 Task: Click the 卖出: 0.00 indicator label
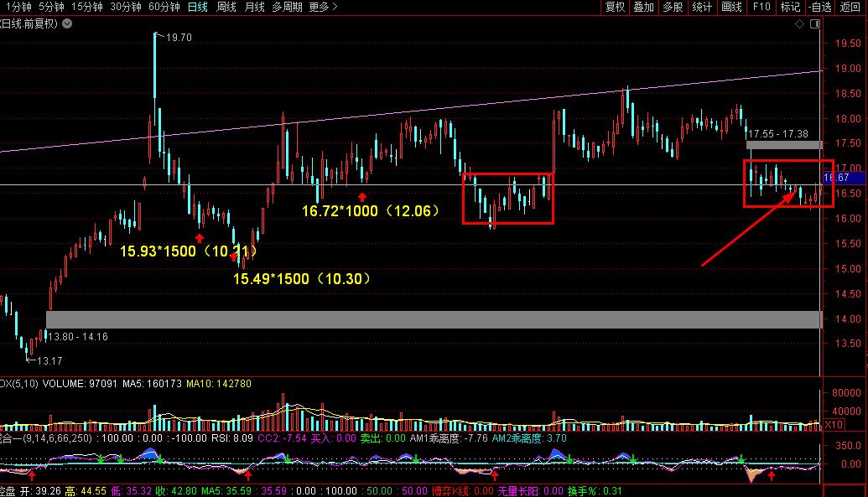click(x=383, y=438)
